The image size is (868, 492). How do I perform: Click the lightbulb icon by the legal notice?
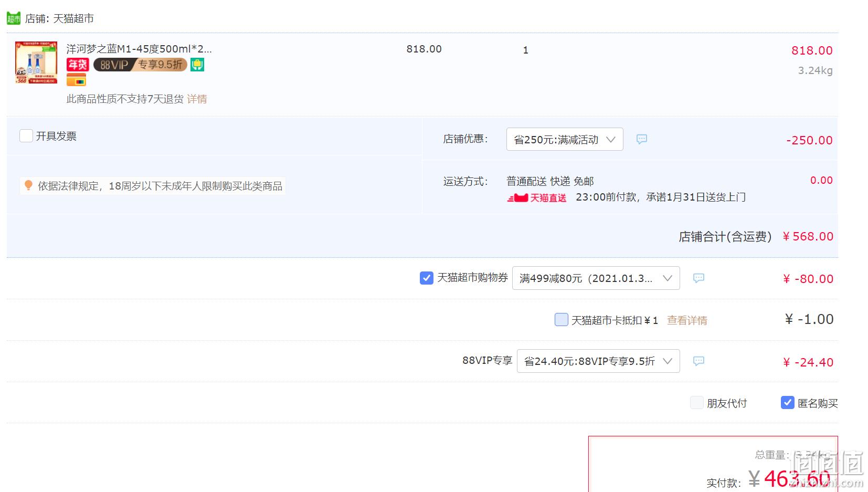28,185
